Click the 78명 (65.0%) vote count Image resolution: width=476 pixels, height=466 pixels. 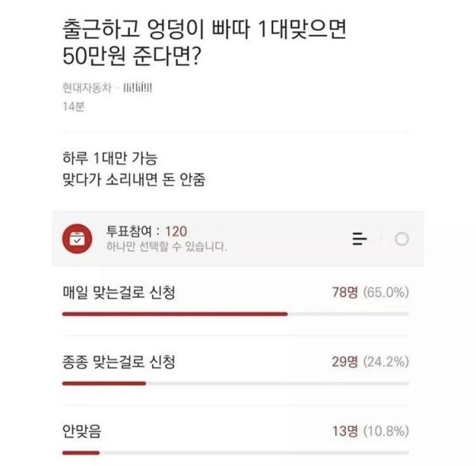click(370, 292)
